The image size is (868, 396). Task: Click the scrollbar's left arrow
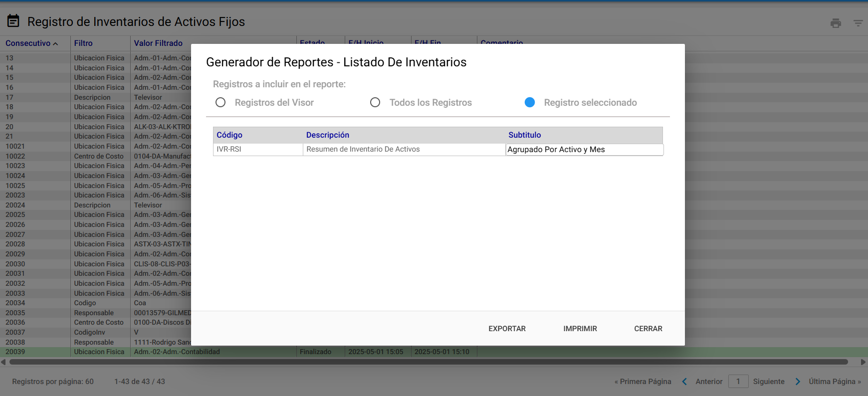[x=3, y=362]
